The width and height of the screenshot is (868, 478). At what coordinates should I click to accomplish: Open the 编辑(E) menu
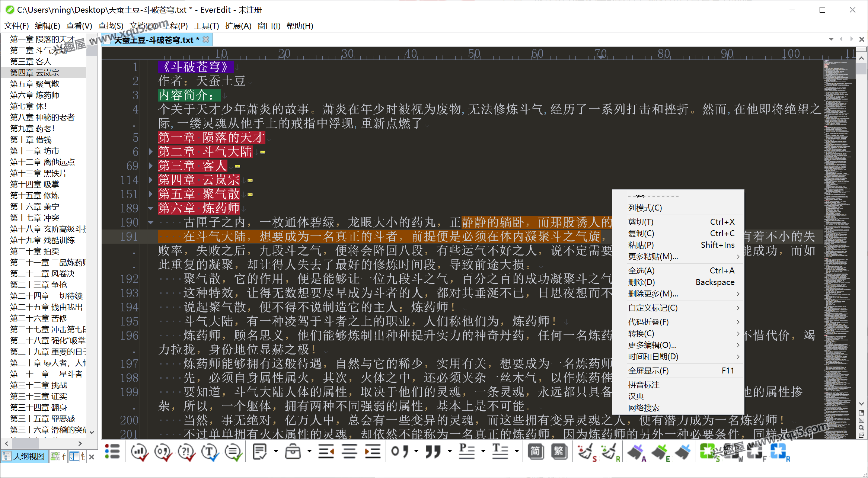[x=47, y=26]
